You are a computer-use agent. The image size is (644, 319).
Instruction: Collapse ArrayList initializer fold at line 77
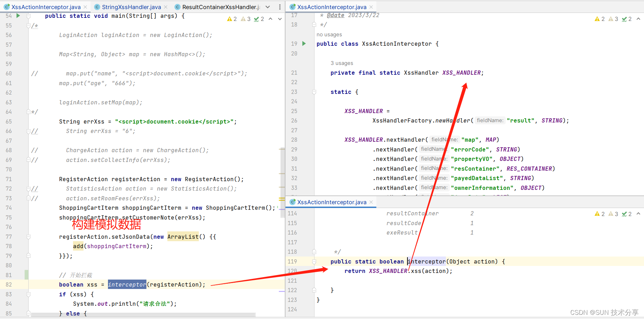point(29,237)
